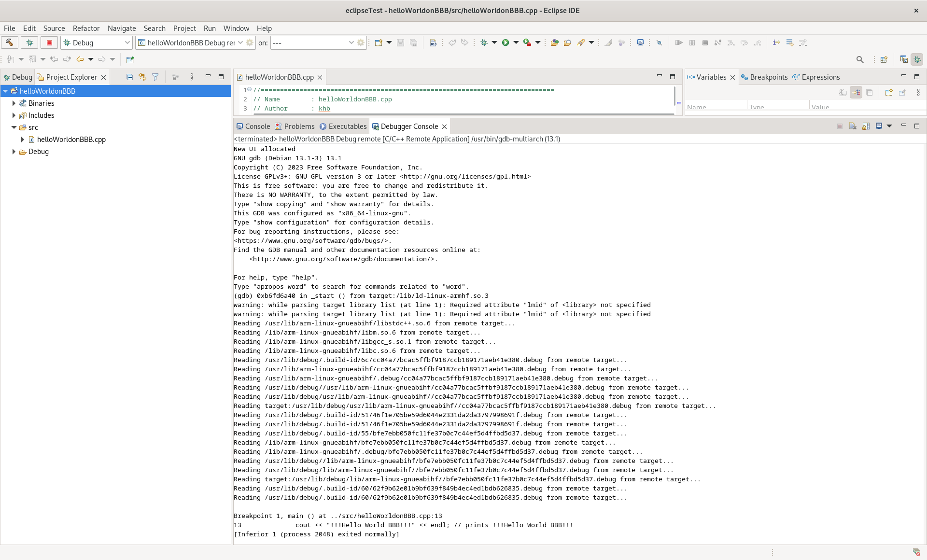Open the Run icon's dropdown arrow

point(516,42)
